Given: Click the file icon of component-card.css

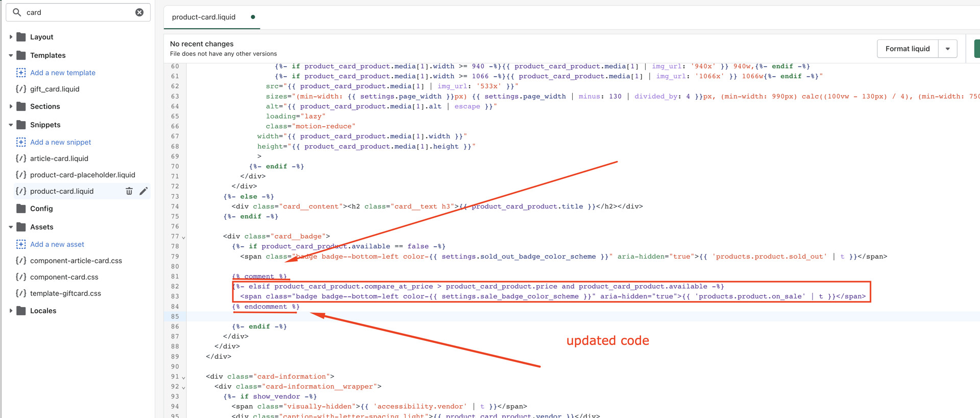Looking at the screenshot, I should pyautogui.click(x=21, y=277).
